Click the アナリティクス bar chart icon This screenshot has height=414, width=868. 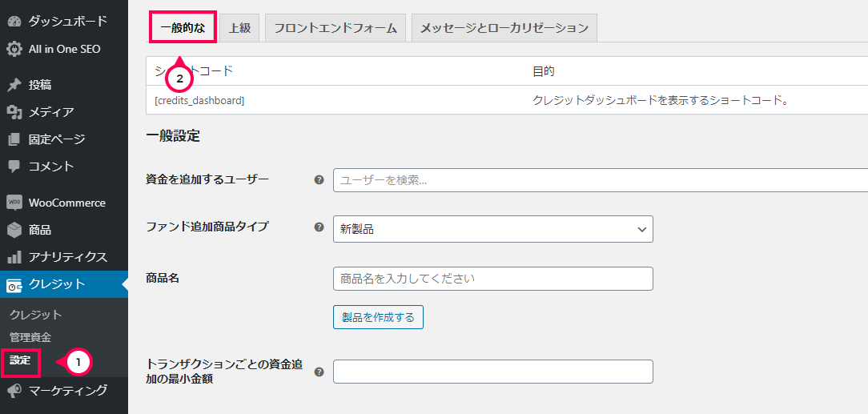point(14,257)
